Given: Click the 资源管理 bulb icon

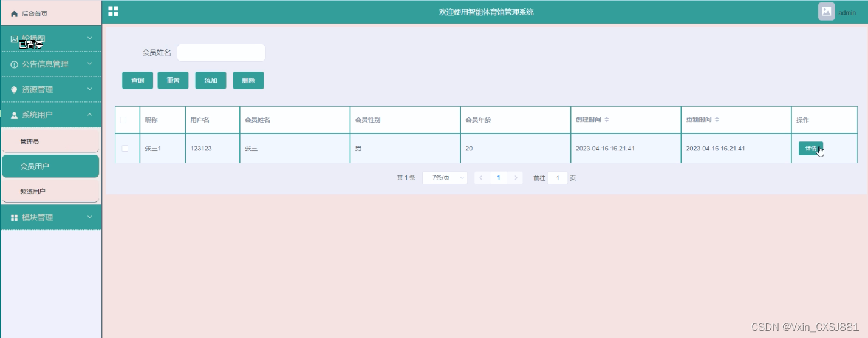Looking at the screenshot, I should tap(15, 90).
